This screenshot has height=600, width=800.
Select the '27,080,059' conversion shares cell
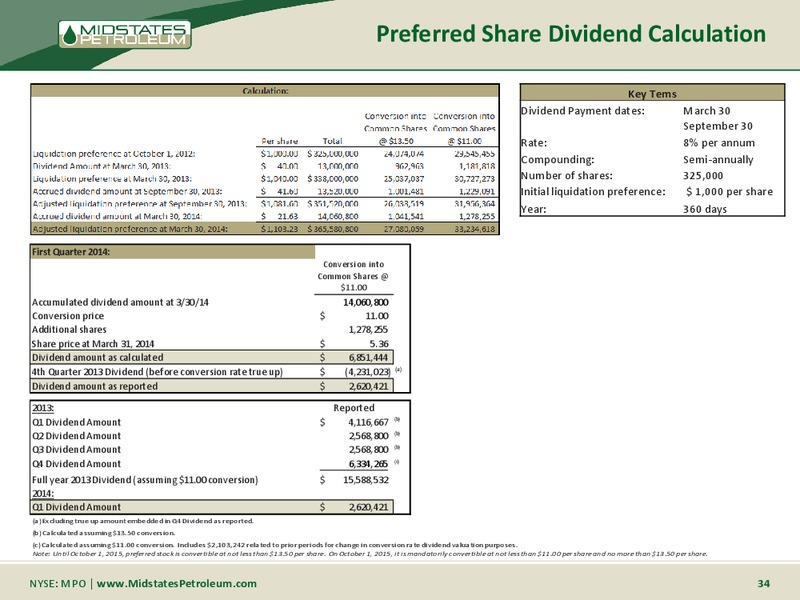pos(404,229)
